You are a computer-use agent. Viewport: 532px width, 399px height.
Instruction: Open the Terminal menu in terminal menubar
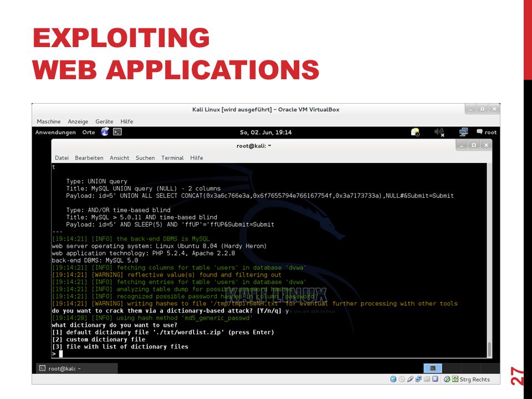[172, 158]
